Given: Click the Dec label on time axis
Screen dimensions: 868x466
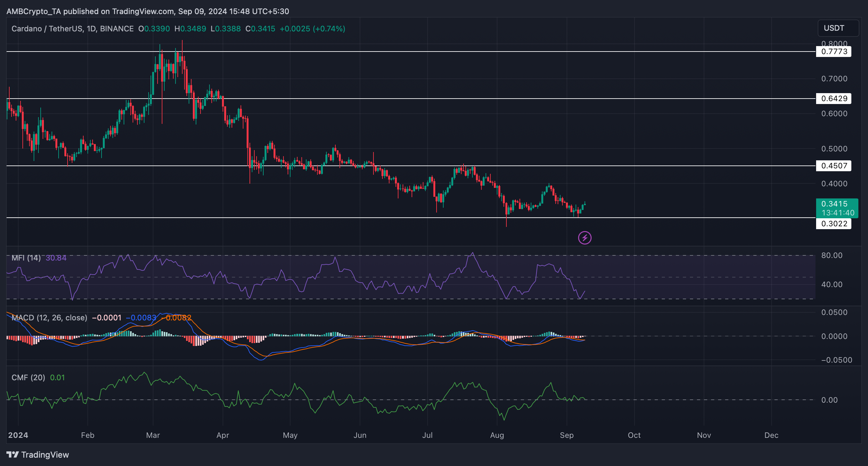Looking at the screenshot, I should click(x=771, y=435).
